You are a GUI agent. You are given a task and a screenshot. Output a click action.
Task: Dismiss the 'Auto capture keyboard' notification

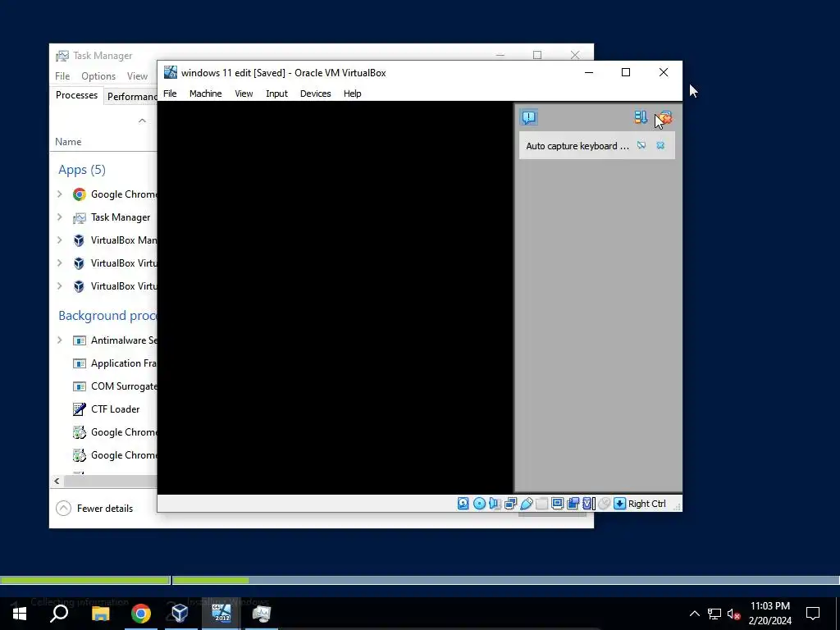(660, 146)
